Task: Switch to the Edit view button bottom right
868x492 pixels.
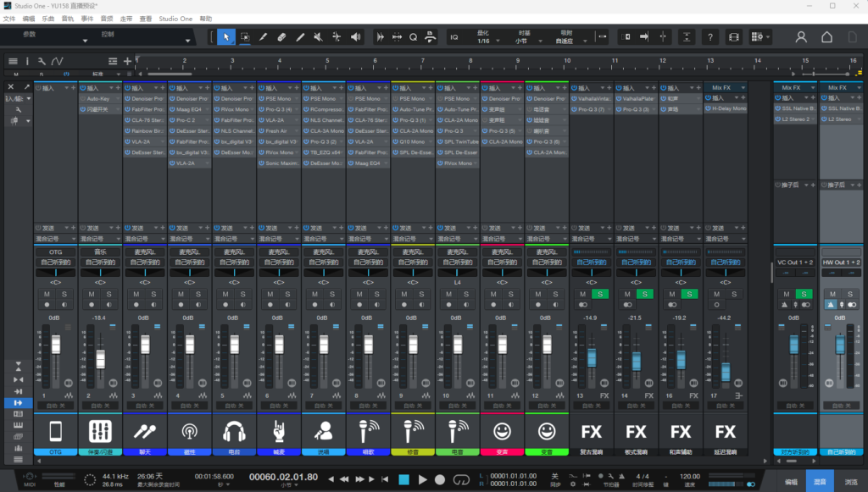Action: tap(792, 482)
